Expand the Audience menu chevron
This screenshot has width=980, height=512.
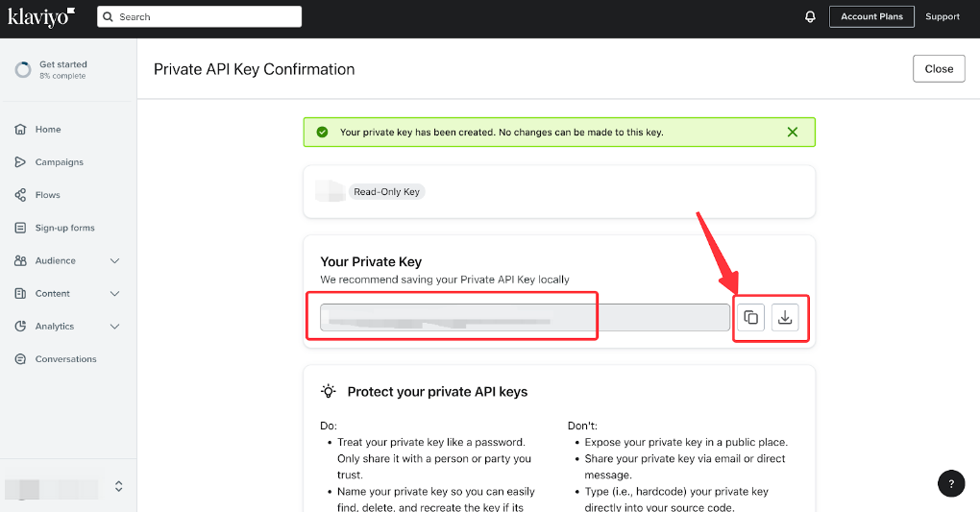pyautogui.click(x=115, y=260)
